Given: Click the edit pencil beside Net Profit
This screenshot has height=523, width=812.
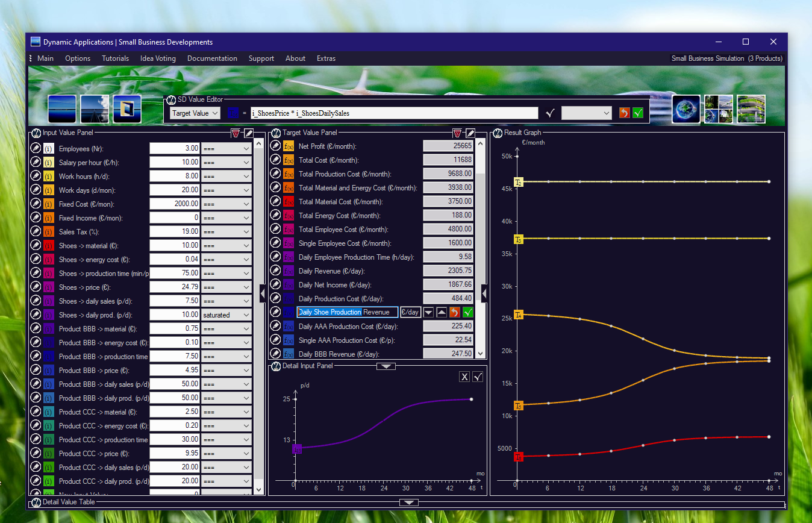Looking at the screenshot, I should [276, 146].
